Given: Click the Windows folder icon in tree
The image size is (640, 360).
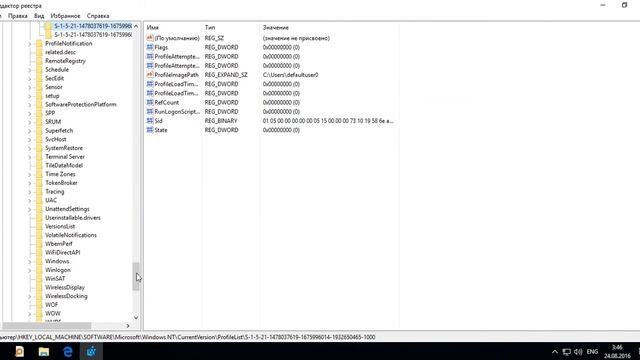Looking at the screenshot, I should [x=39, y=261].
